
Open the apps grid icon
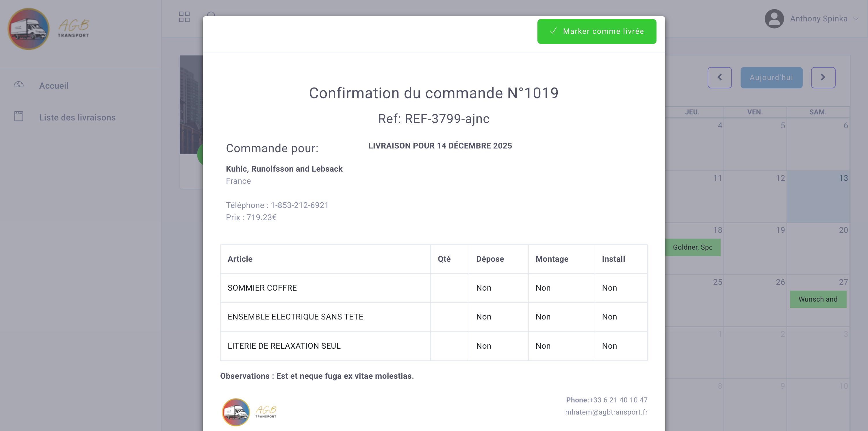point(184,16)
